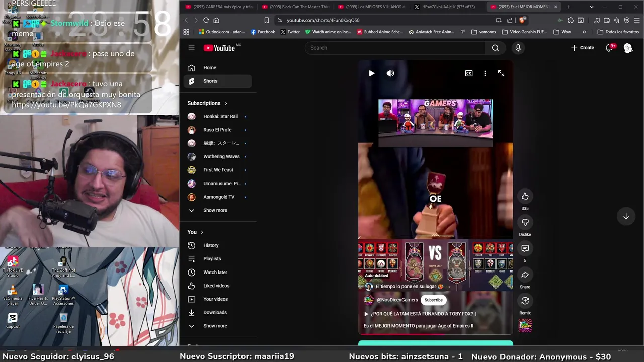
Task: Go to the next Short with down arrow
Action: 626,216
